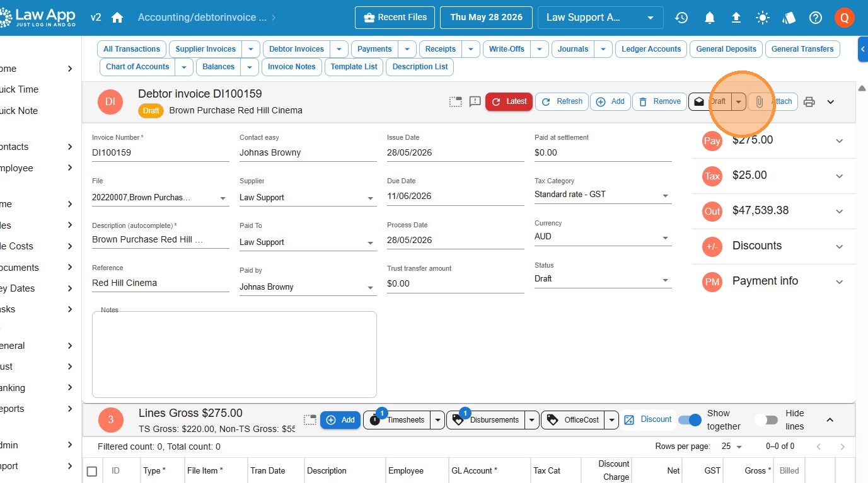
Task: Click the red Latest button
Action: (x=509, y=101)
